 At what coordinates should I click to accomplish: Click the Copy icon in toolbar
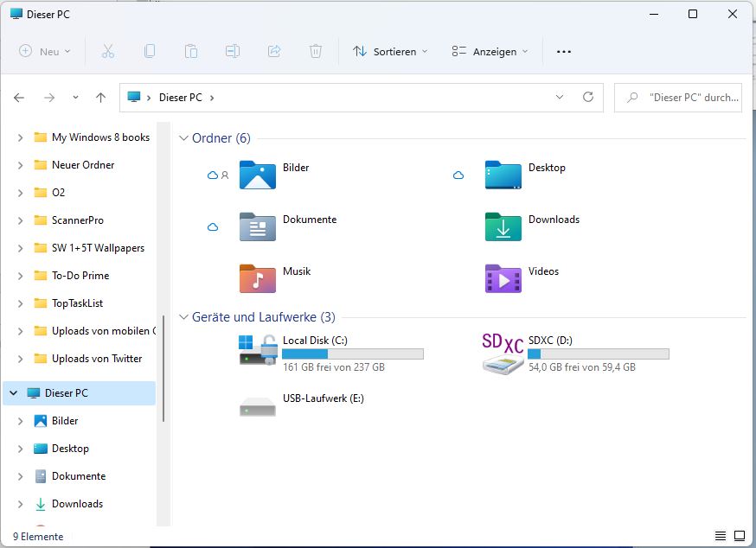point(150,52)
